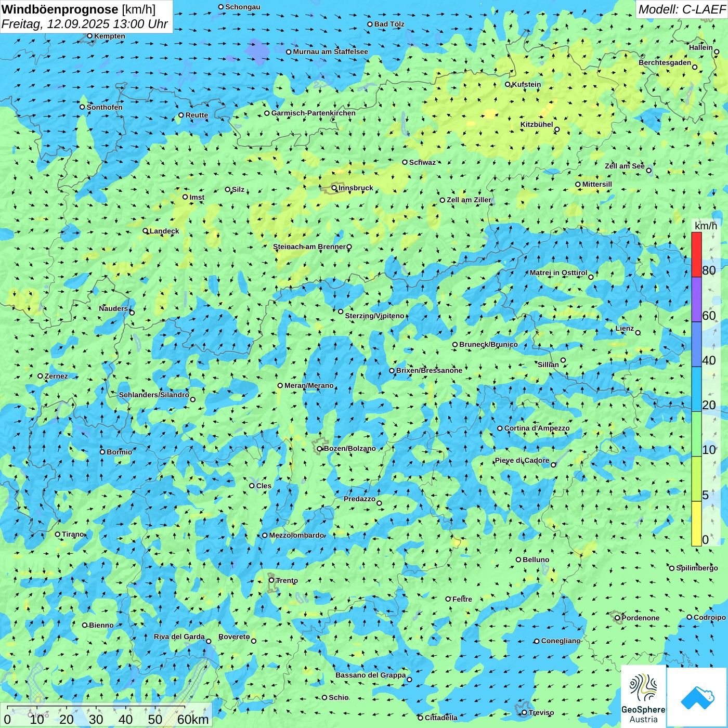Image resolution: width=728 pixels, height=728 pixels.
Task: Click the purple 60-80 legend segment
Action: click(696, 300)
